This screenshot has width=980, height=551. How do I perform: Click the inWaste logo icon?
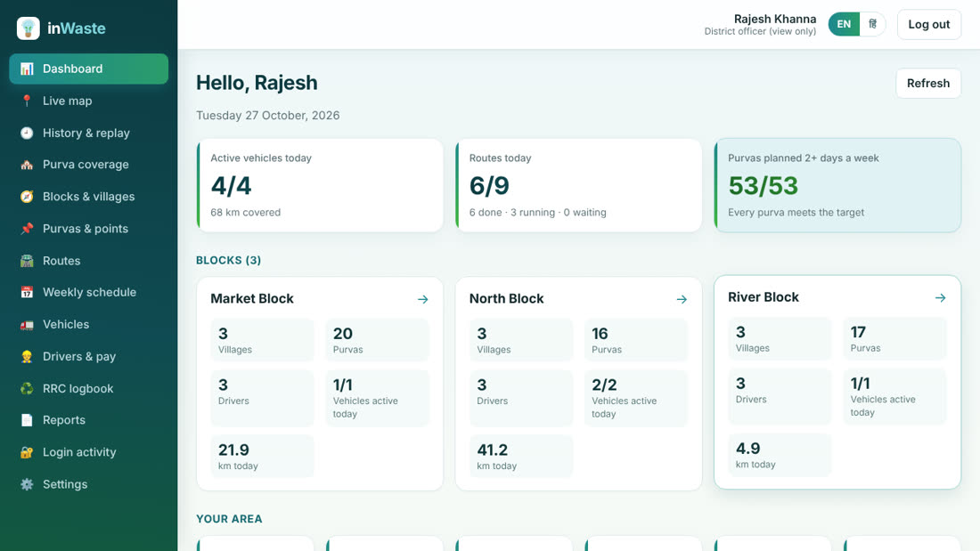(x=29, y=28)
